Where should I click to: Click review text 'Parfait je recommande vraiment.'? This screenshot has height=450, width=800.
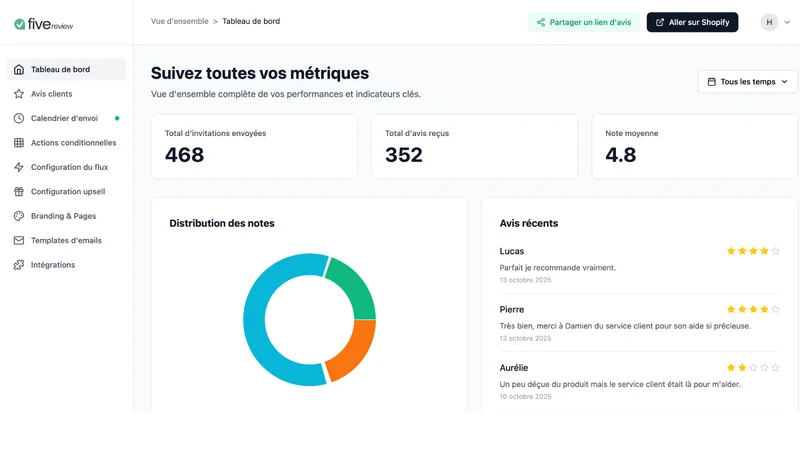[558, 268]
